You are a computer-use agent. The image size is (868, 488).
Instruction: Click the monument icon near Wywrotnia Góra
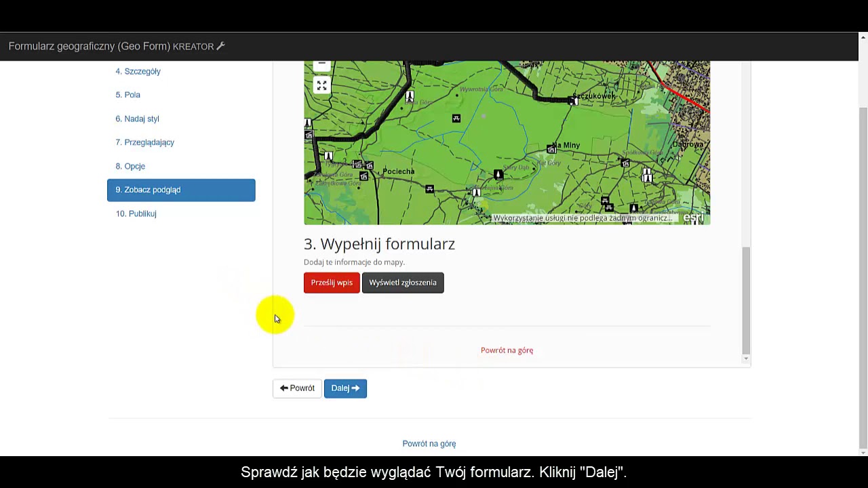coord(410,97)
